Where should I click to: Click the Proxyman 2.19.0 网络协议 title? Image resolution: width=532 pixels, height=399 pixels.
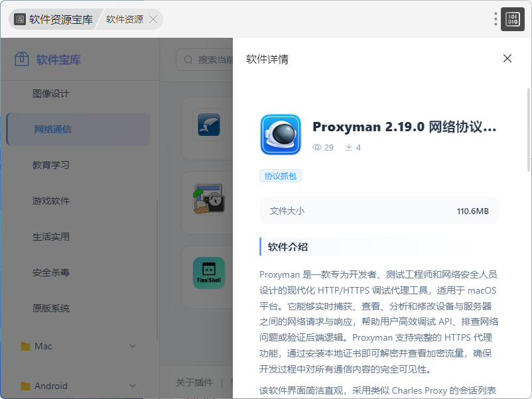click(404, 127)
